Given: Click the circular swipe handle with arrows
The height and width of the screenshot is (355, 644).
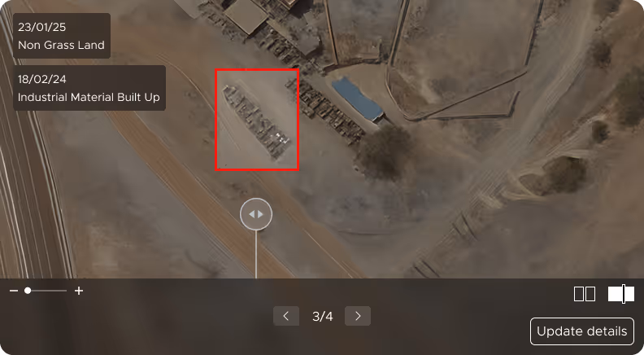Looking at the screenshot, I should pos(256,214).
